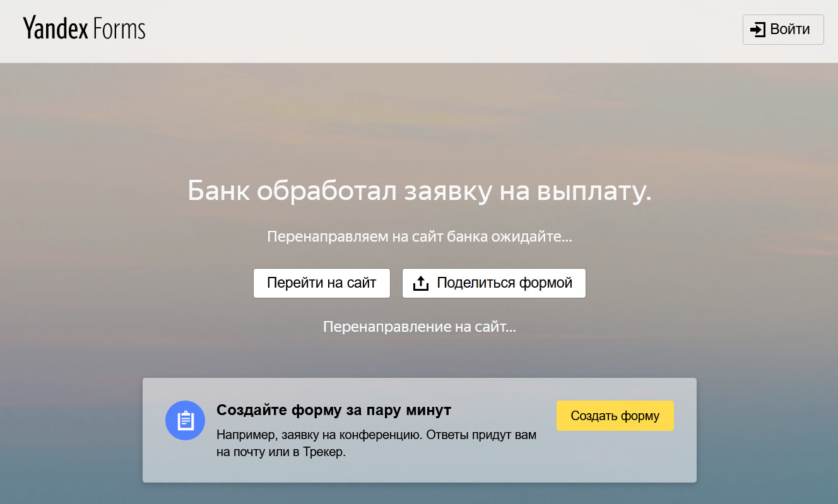Select the Поделиться формой button text

(x=504, y=283)
